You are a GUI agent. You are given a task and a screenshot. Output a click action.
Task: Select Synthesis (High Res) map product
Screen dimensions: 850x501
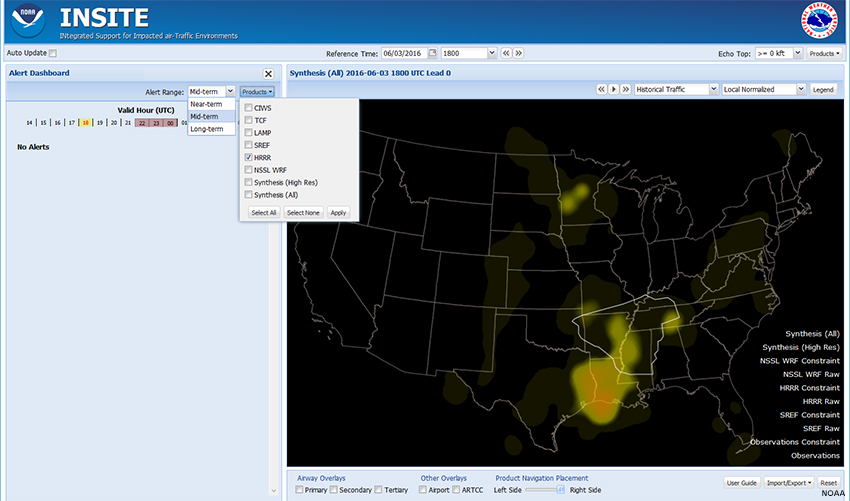801,348
